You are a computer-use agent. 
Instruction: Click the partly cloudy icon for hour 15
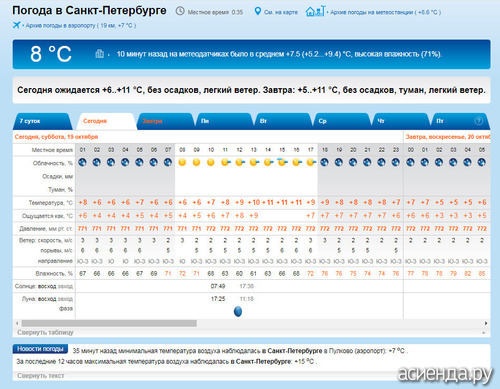pyautogui.click(x=282, y=162)
